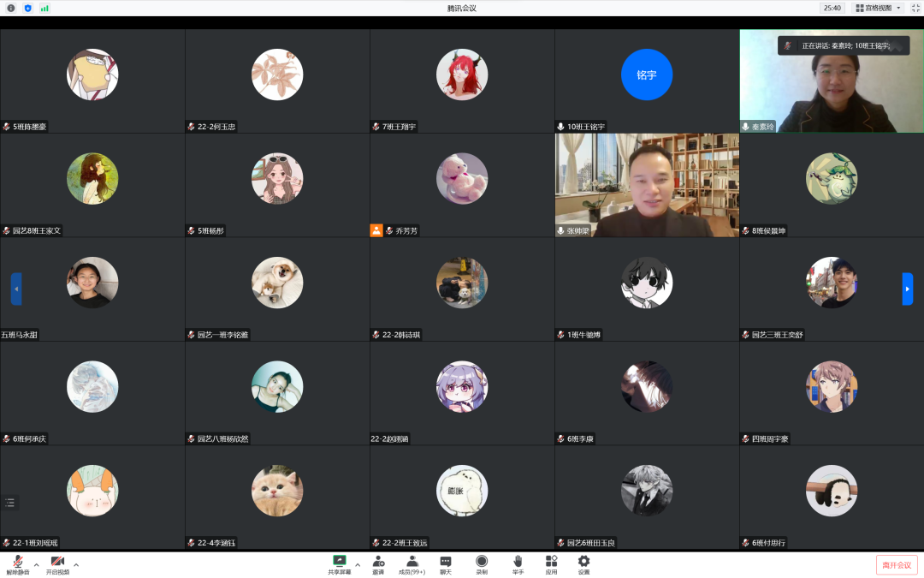Open the invite participants icon
Screen dimensions: 924x578
tap(378, 563)
